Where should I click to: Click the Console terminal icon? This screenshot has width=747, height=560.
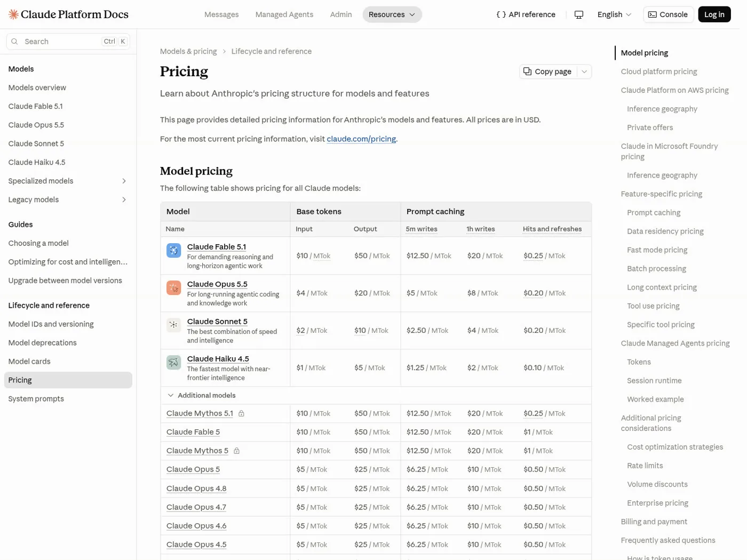(652, 14)
